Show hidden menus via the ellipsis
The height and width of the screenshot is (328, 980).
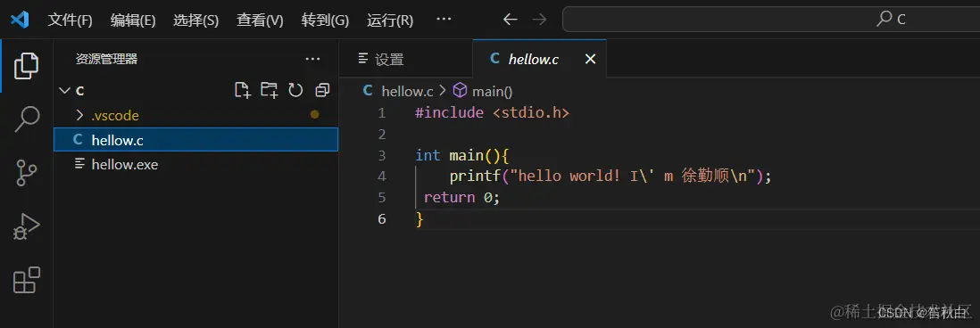point(444,20)
